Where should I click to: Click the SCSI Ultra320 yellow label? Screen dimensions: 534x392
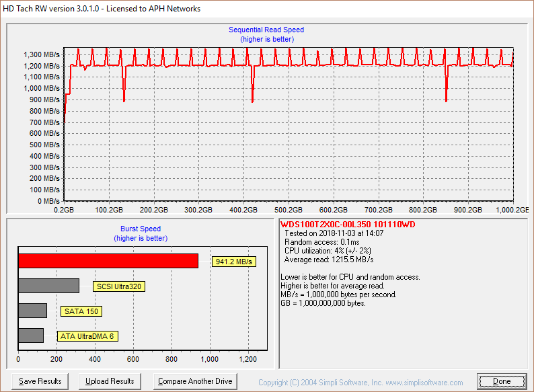pyautogui.click(x=120, y=286)
